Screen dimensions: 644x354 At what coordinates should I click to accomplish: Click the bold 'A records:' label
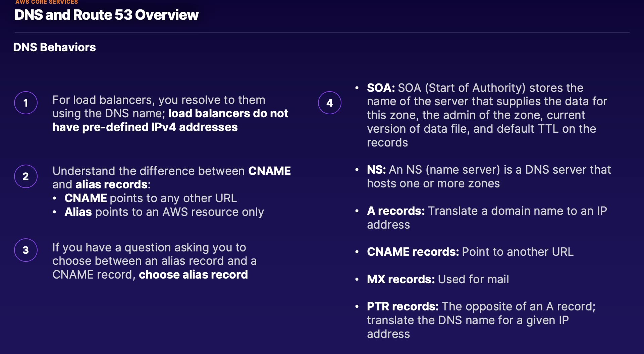395,211
